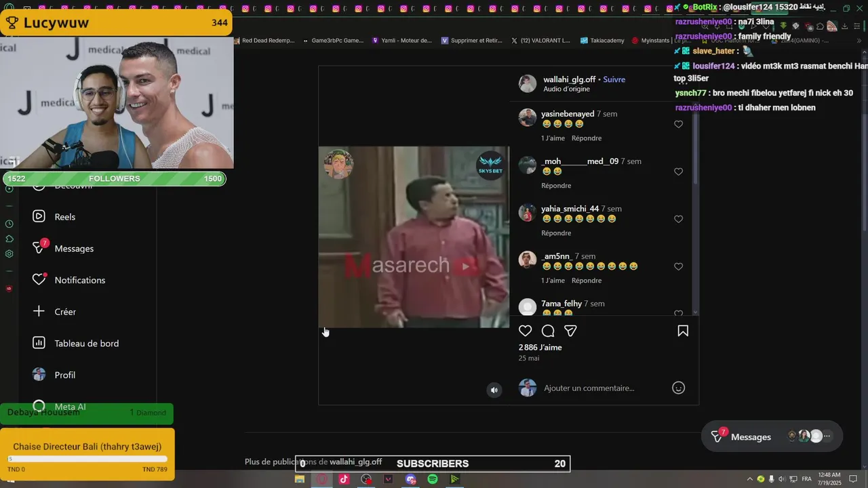Open Spotify from the taskbar
The height and width of the screenshot is (488, 868).
433,479
